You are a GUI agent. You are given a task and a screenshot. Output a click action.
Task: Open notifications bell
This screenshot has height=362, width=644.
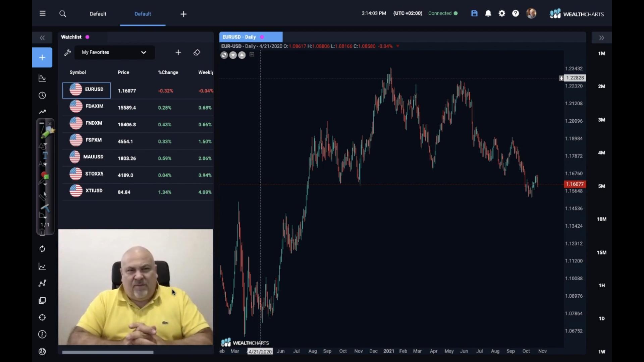(x=488, y=13)
